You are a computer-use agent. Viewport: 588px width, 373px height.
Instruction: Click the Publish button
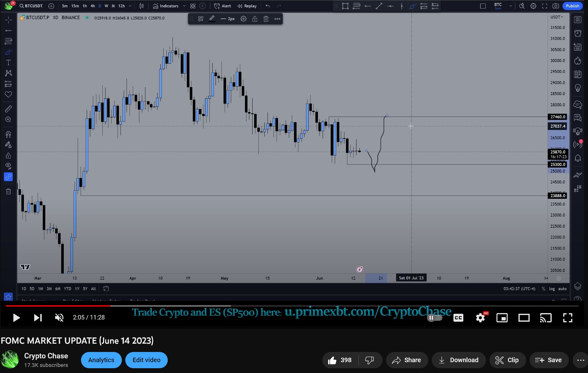[572, 6]
